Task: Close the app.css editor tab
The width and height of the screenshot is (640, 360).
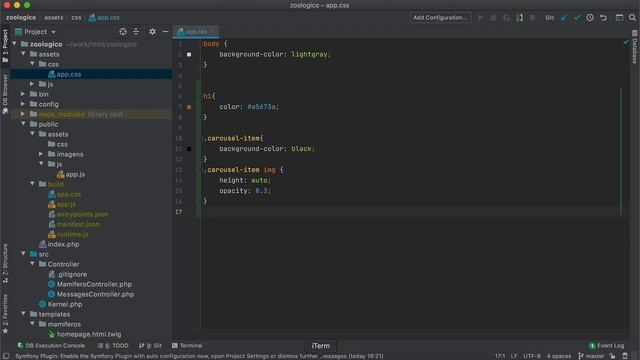Action: click(x=213, y=31)
